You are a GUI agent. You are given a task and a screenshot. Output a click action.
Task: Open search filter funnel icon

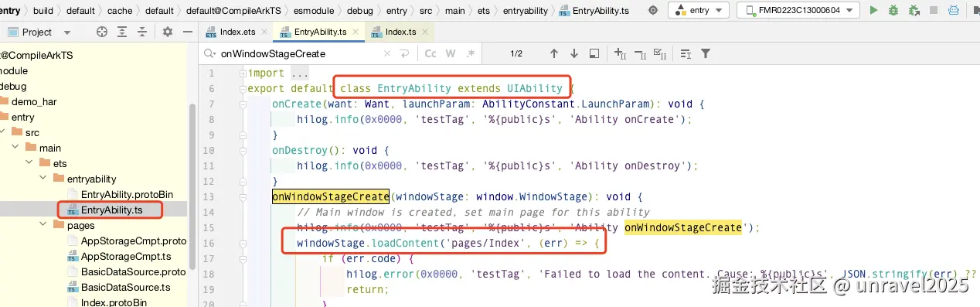[705, 53]
